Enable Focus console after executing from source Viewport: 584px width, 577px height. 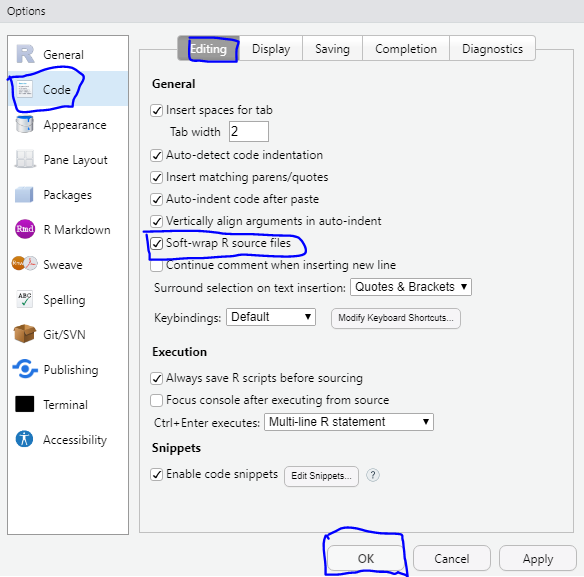pos(156,400)
